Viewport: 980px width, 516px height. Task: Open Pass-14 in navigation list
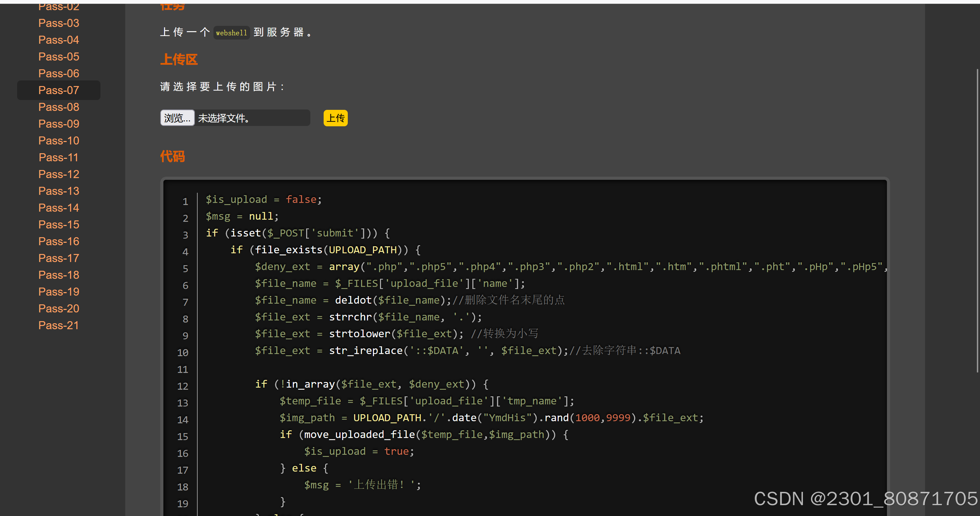tap(58, 207)
